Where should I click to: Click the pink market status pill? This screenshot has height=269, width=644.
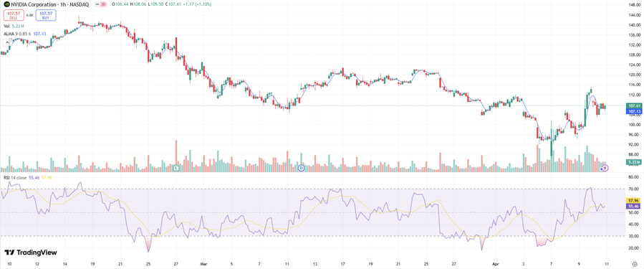tap(103, 4)
